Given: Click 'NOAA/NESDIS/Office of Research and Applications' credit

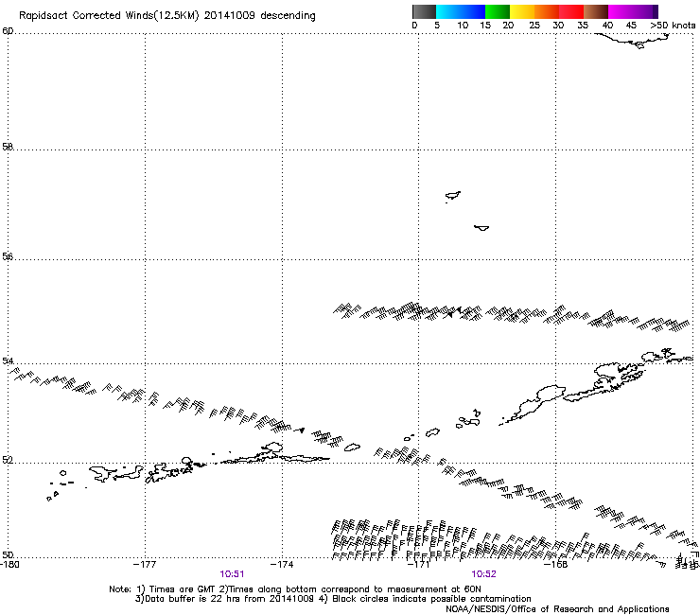Looking at the screenshot, I should 557,609.
